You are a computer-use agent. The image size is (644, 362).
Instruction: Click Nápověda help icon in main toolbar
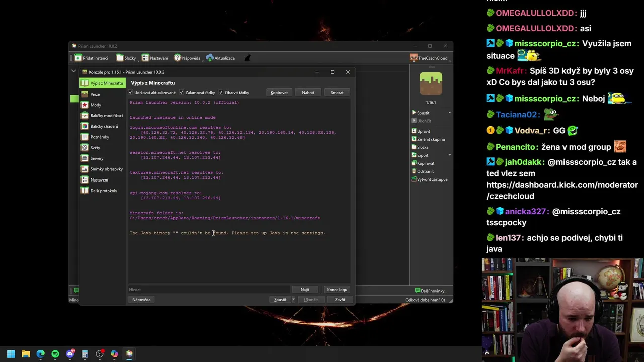click(177, 58)
